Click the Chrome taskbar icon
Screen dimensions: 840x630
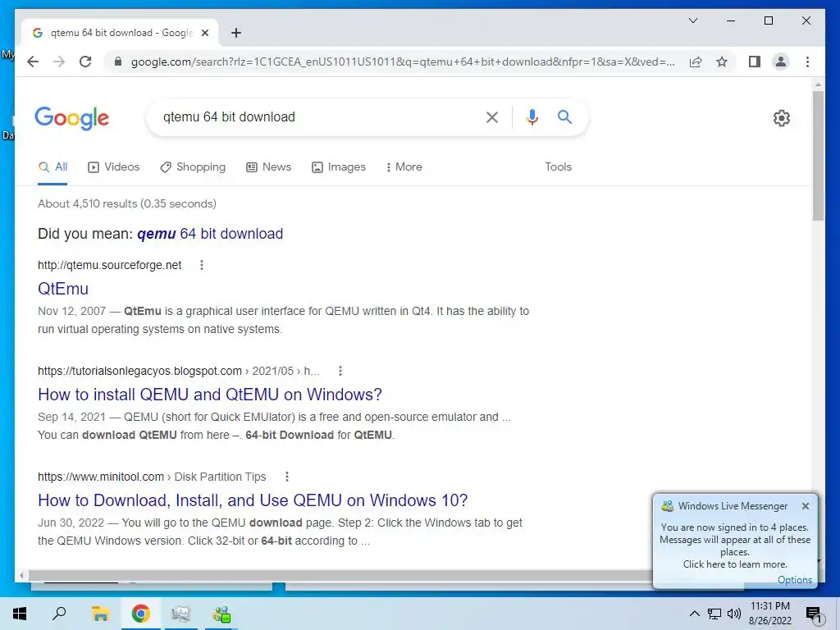140,614
